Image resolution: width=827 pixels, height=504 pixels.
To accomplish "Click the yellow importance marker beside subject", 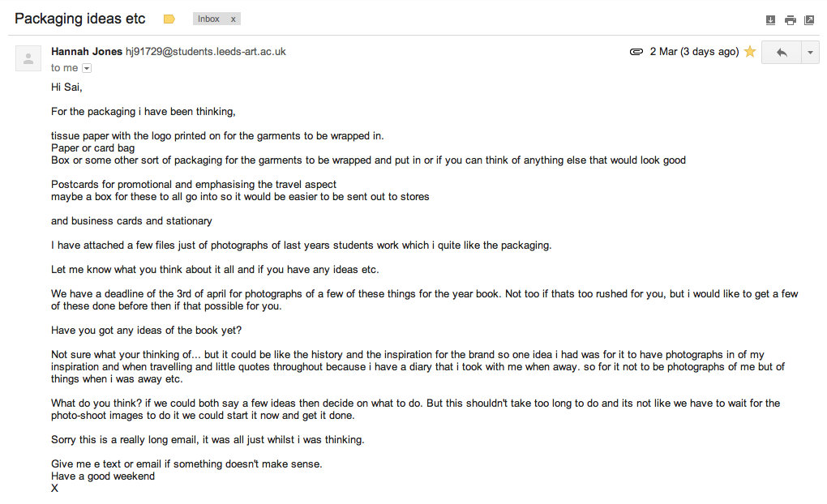I will [169, 19].
